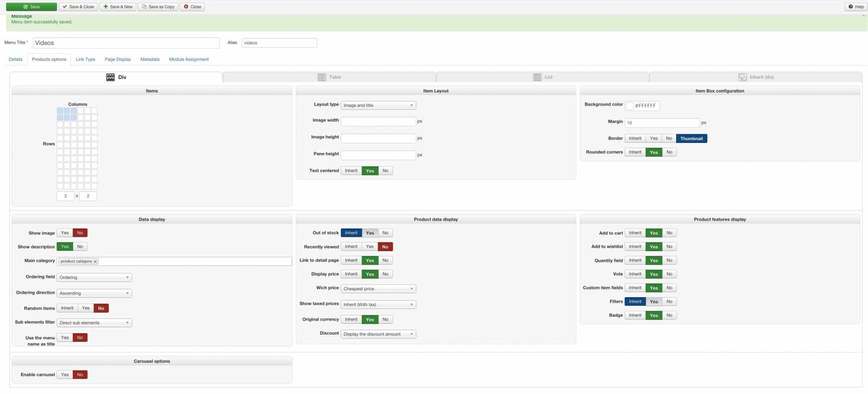Click the Save button checkmark icon
Viewport: 868px width, 394px height.
click(x=26, y=7)
